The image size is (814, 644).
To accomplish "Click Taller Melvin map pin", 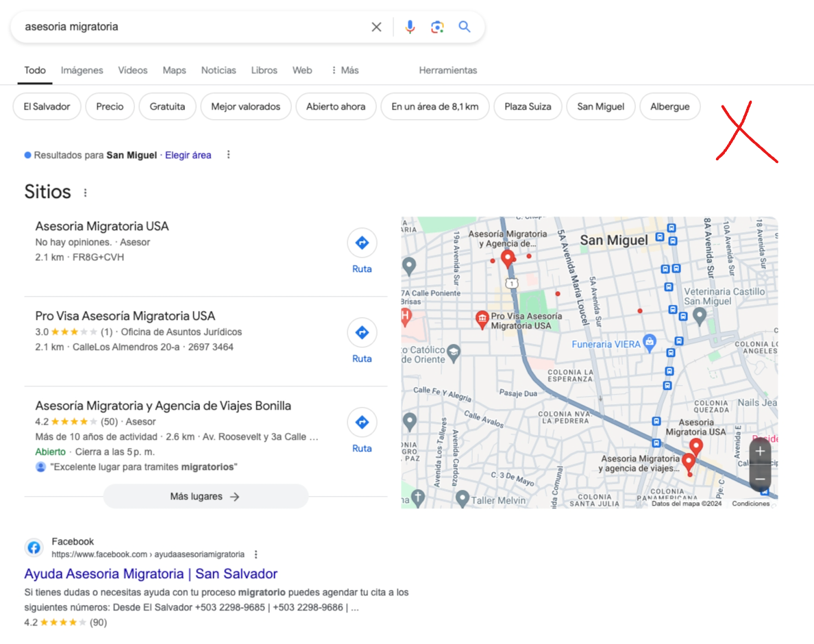I will pos(462,499).
